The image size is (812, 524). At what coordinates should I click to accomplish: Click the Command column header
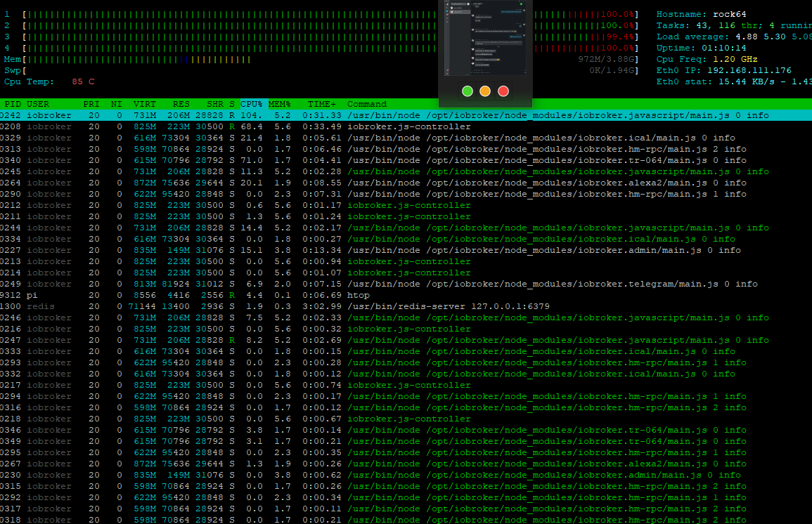tap(367, 104)
